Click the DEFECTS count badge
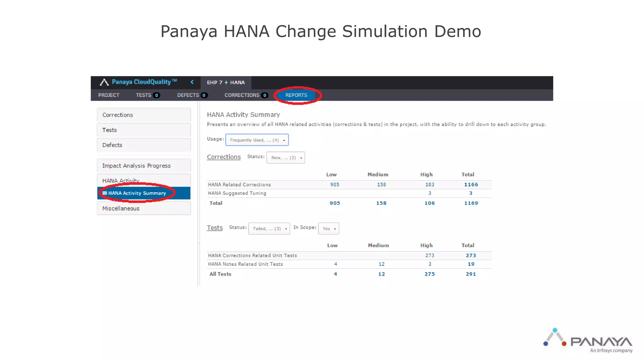Viewport: 644px width, 362px height. coord(204,95)
